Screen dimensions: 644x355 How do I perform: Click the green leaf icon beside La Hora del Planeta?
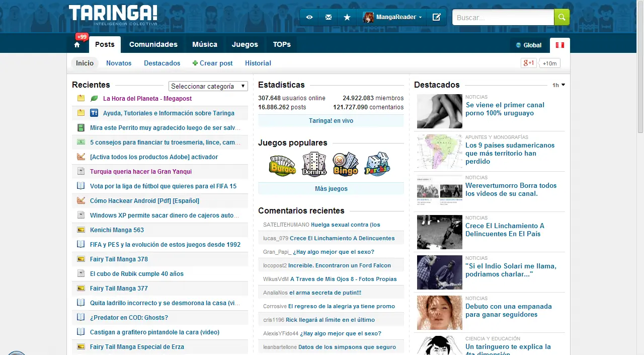coord(94,99)
